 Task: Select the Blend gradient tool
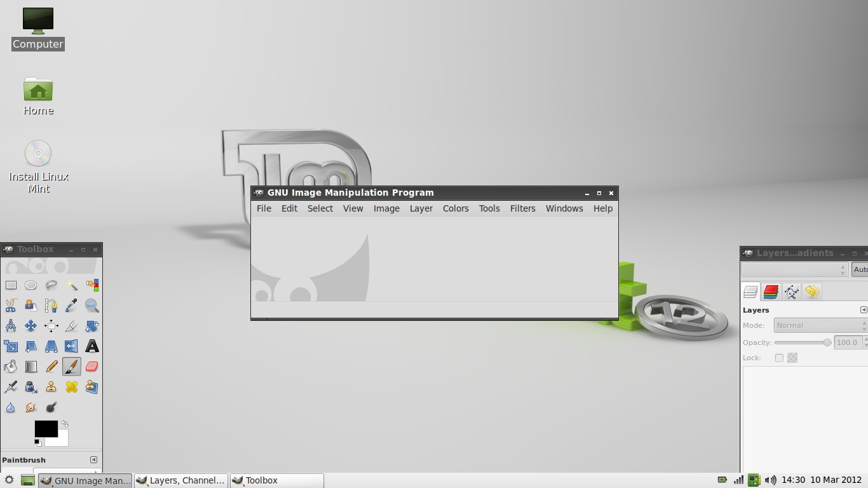coord(31,367)
